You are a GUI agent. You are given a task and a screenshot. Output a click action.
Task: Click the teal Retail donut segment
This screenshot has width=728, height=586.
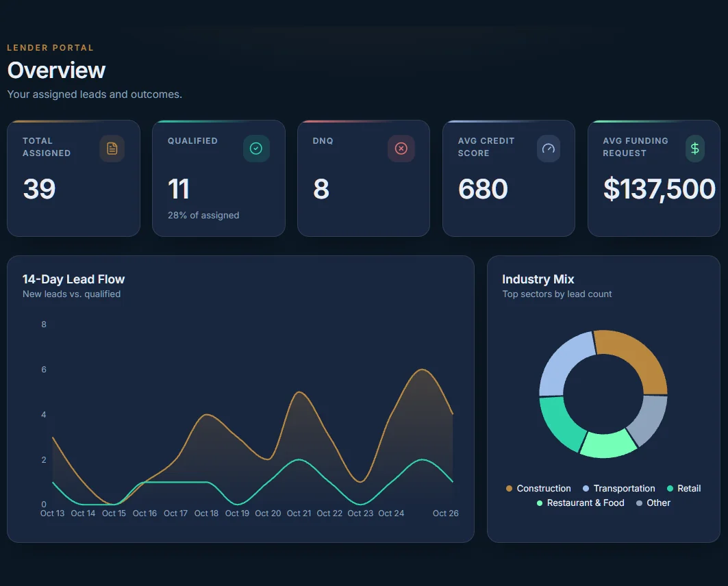(560, 424)
